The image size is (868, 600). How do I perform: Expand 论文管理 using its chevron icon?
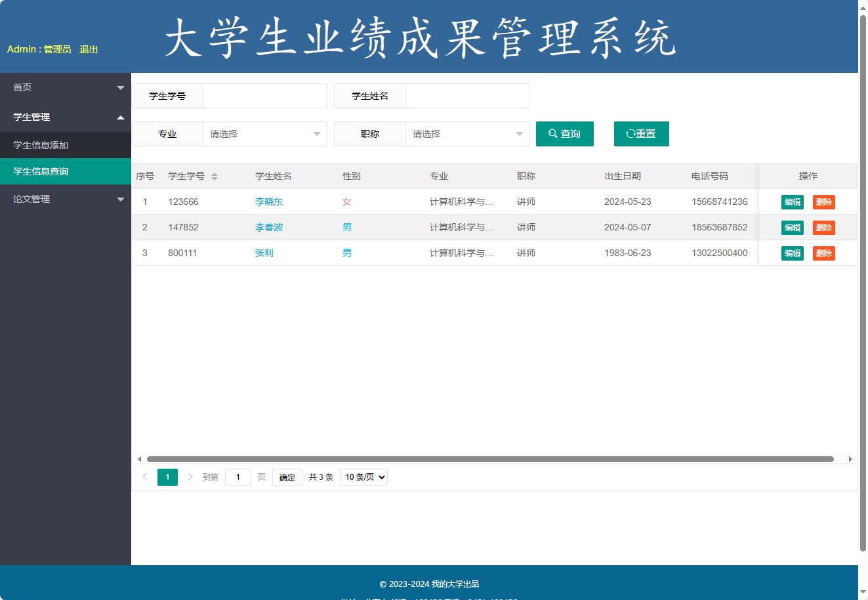[121, 199]
